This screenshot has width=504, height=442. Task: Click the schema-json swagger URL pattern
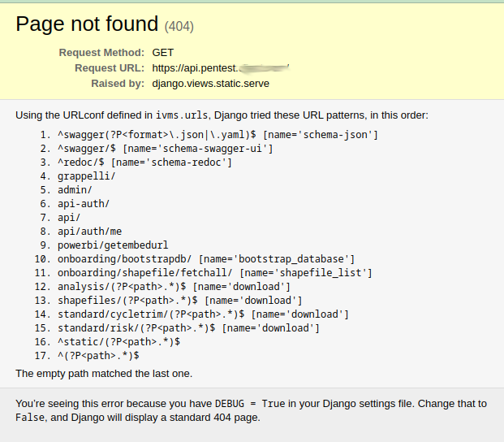218,134
